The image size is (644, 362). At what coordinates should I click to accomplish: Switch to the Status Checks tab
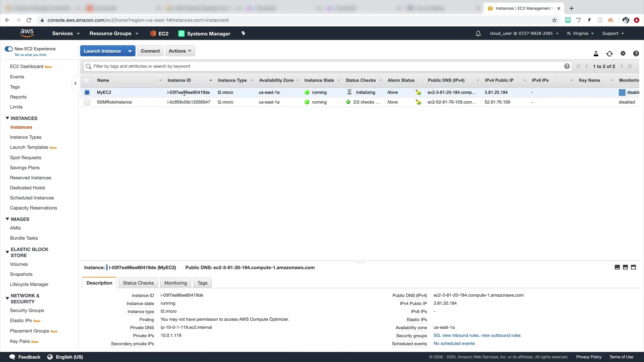(x=138, y=283)
